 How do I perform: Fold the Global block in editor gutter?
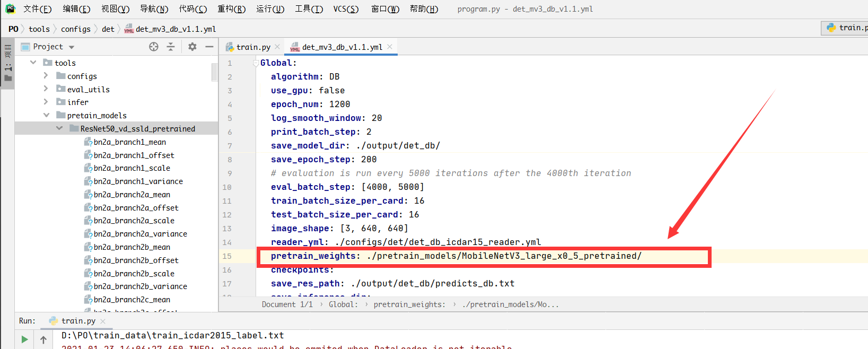(256, 63)
